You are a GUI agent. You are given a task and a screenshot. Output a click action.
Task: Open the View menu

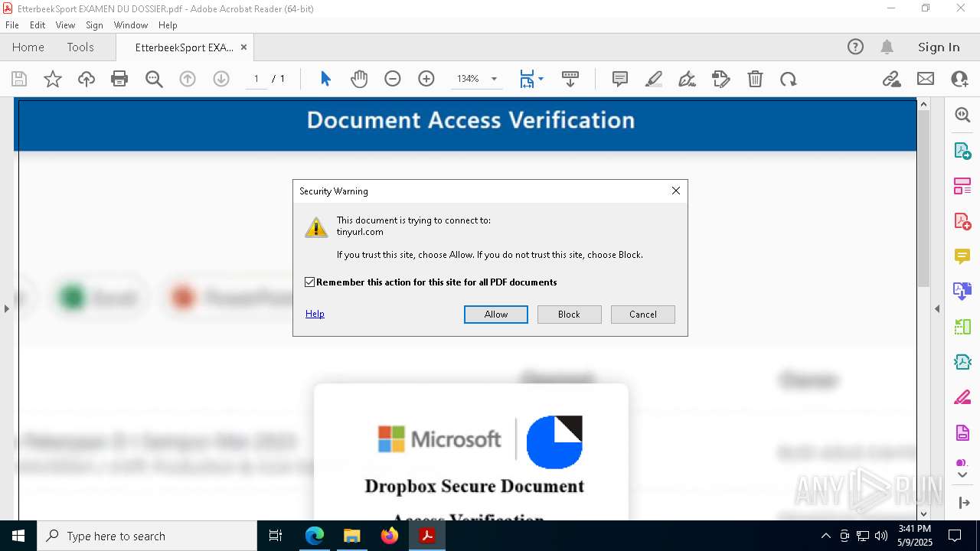65,25
